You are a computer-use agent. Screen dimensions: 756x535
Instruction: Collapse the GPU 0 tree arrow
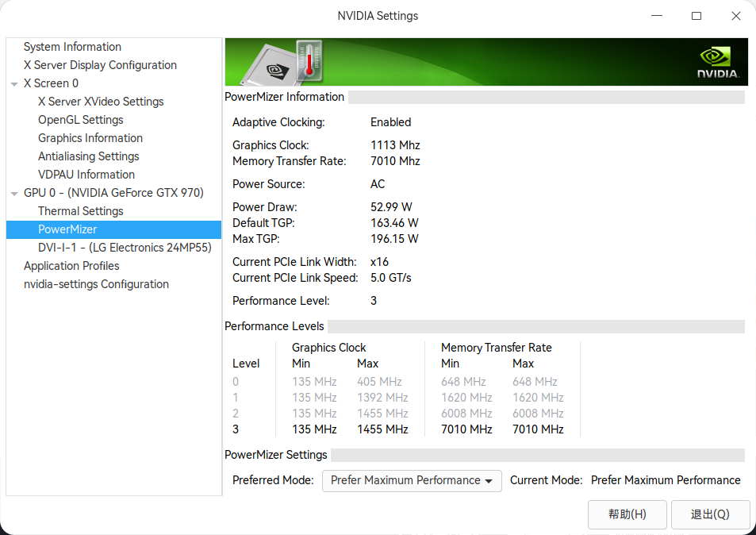[14, 194]
